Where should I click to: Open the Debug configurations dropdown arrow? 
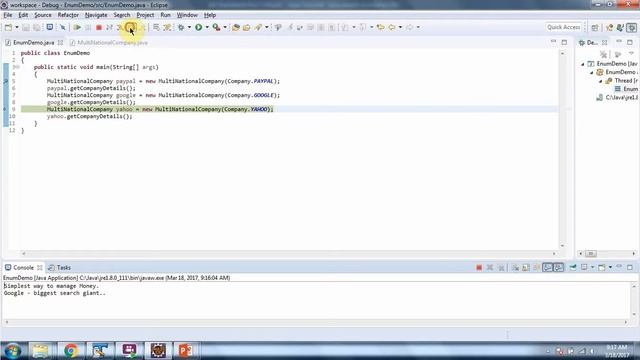coord(189,27)
